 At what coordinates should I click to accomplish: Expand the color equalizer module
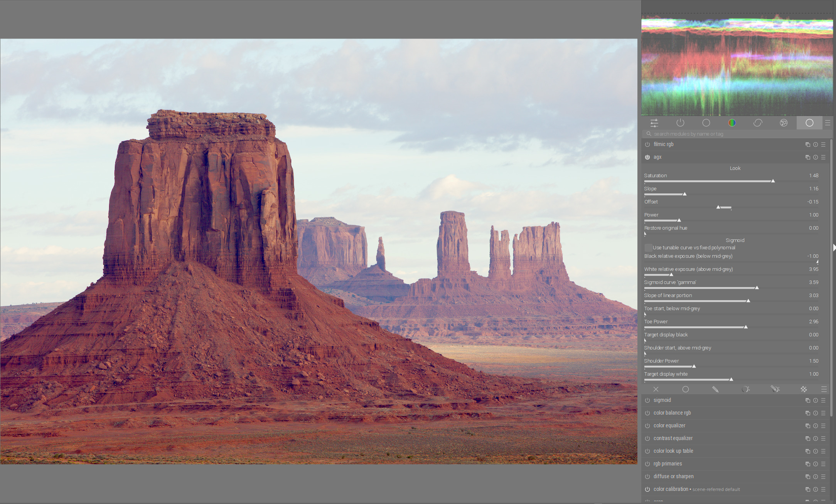[669, 426]
